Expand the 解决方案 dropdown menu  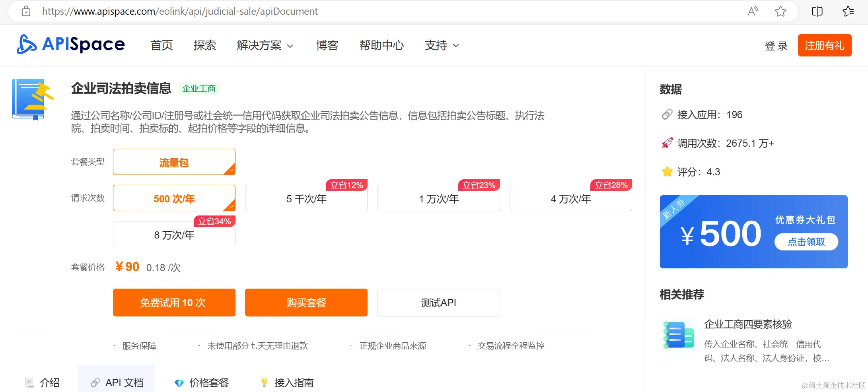265,45
